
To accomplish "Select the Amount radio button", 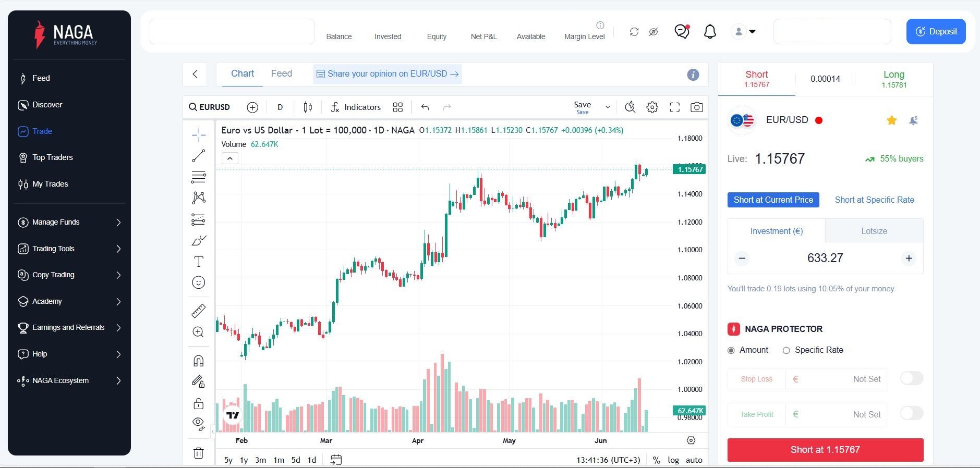I will click(x=731, y=351).
